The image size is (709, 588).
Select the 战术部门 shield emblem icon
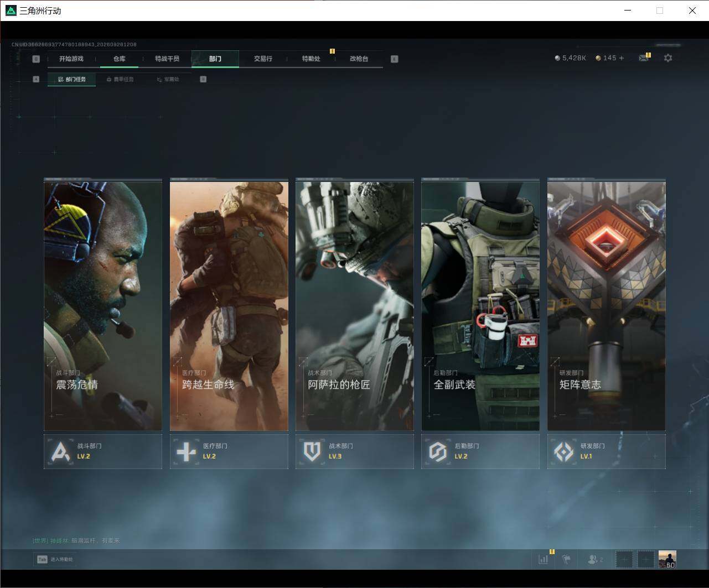pos(312,452)
